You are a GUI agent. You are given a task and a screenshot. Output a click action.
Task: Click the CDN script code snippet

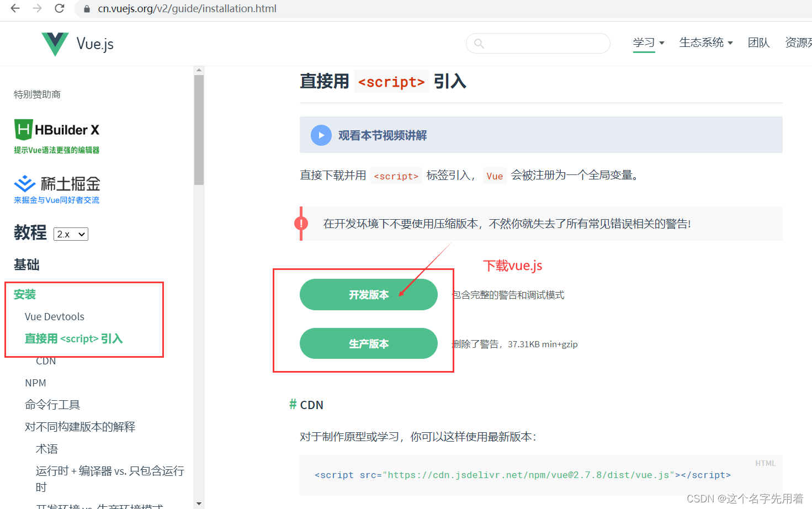coord(523,475)
